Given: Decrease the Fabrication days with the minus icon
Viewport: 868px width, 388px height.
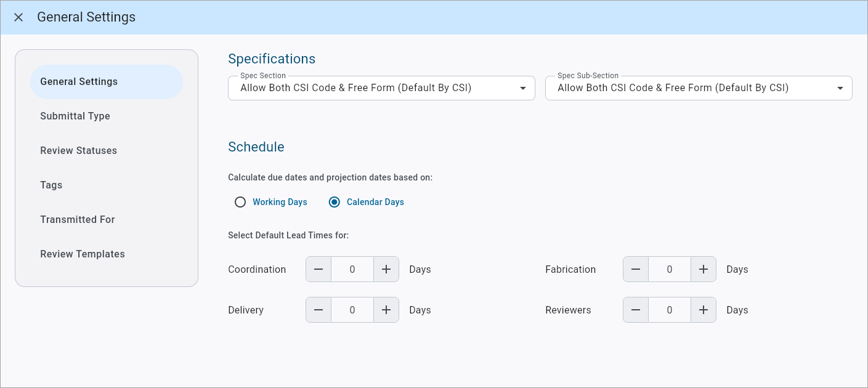Looking at the screenshot, I should pos(635,269).
